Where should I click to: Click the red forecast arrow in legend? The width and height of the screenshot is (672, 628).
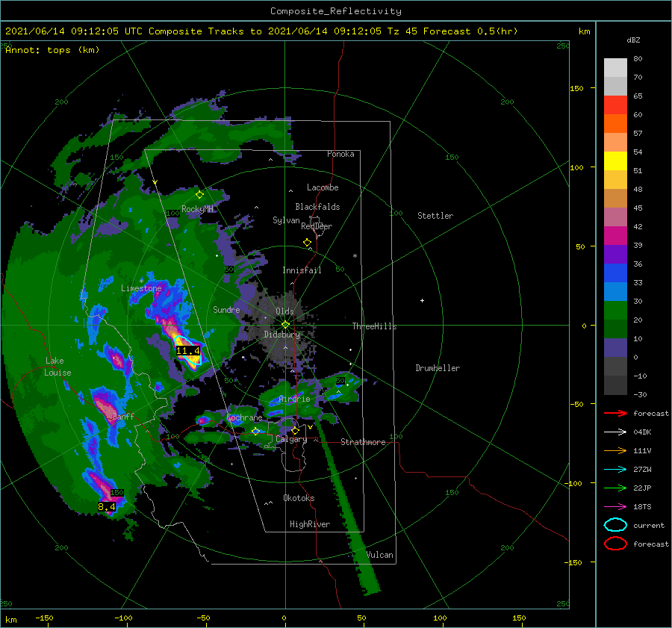pos(615,413)
